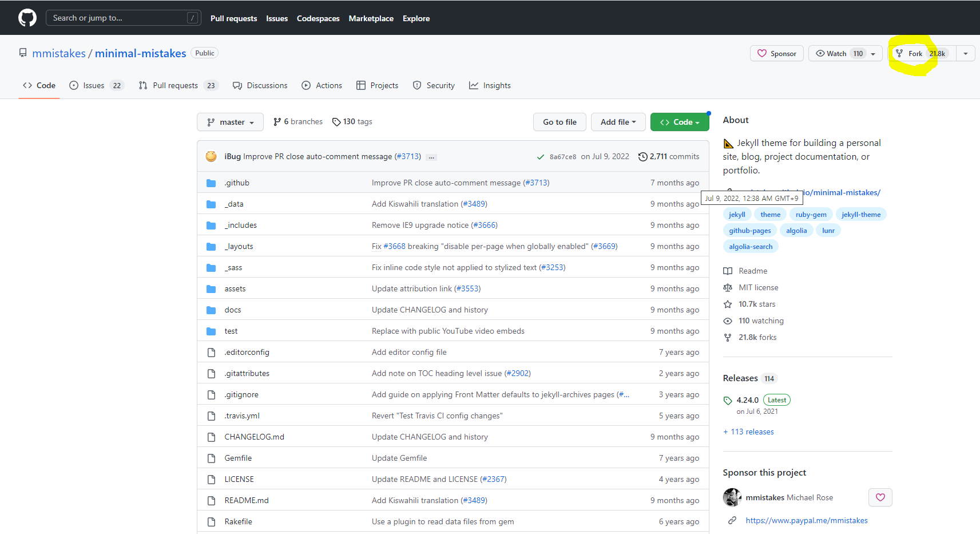Open Issues in top navigation bar

coord(277,18)
